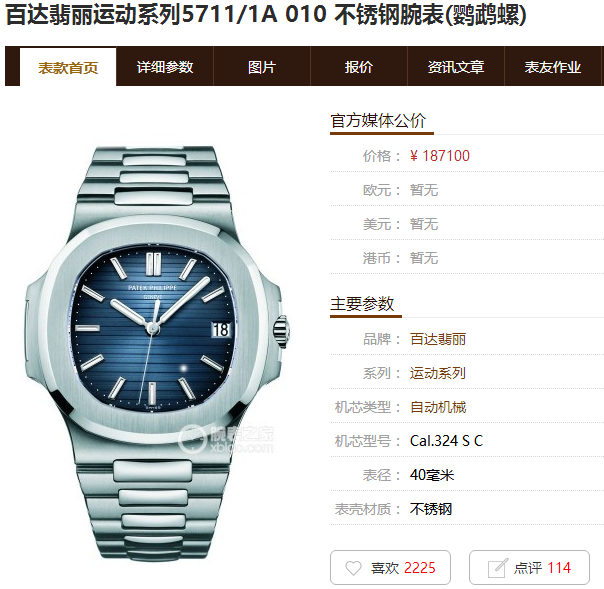This screenshot has width=604, height=589.
Task: Click the pencil edit icon beside 点评
Action: click(498, 568)
